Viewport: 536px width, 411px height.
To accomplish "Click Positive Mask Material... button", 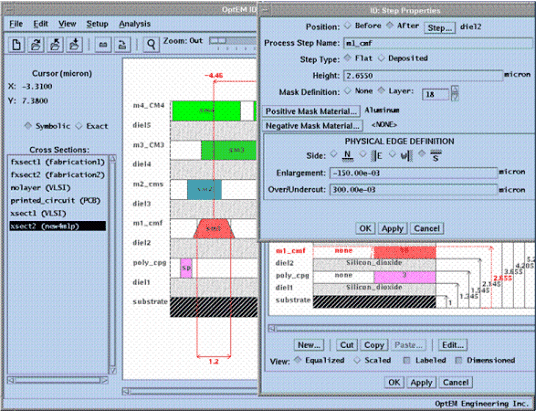I will point(311,111).
